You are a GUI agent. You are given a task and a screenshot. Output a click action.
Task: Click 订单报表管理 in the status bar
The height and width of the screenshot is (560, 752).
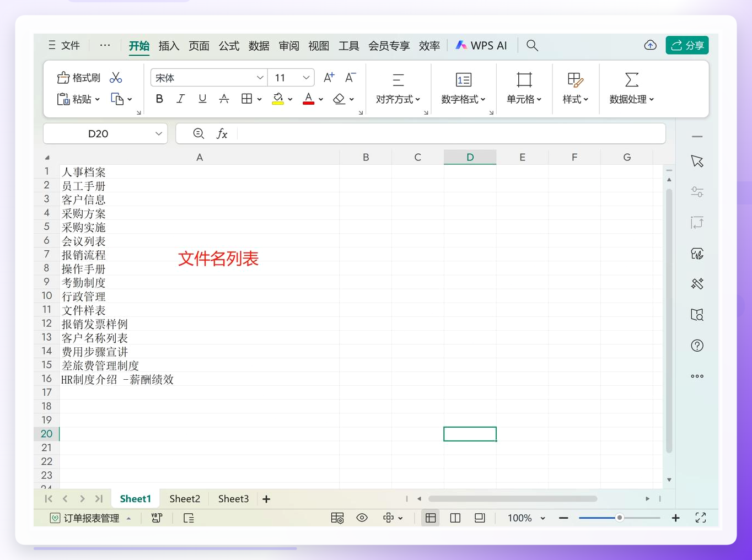click(92, 518)
